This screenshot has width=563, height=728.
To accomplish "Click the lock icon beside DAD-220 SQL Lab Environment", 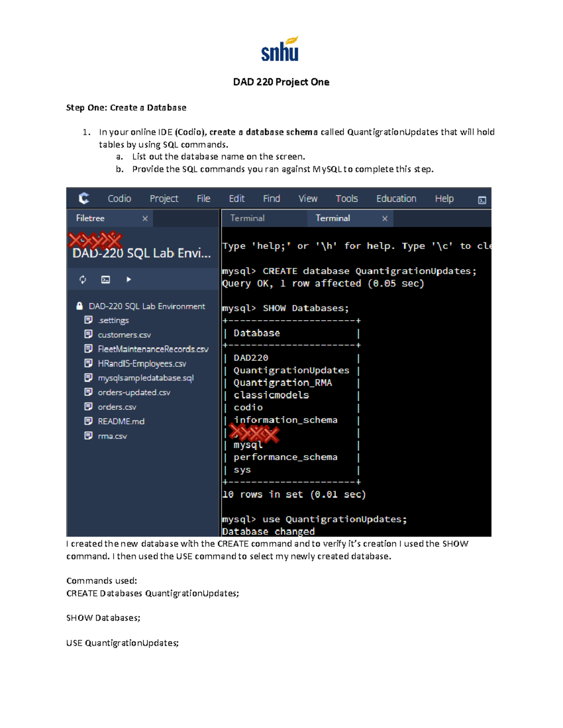I will point(79,306).
